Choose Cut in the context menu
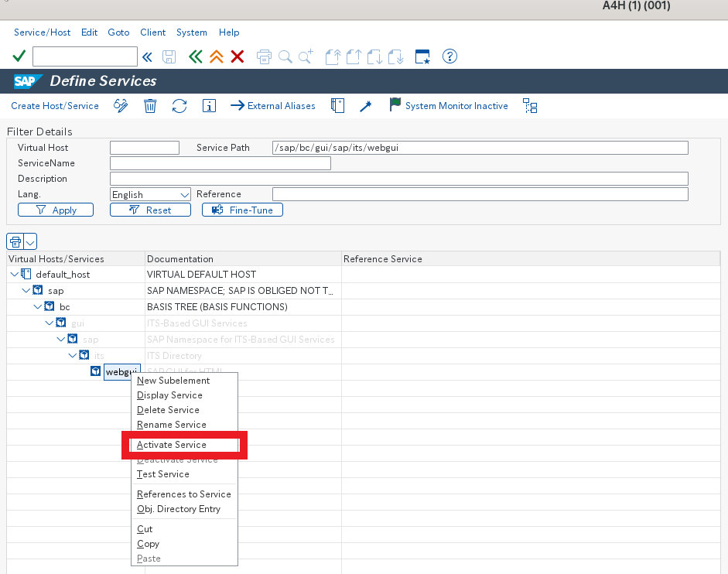728x574 pixels. (184, 529)
